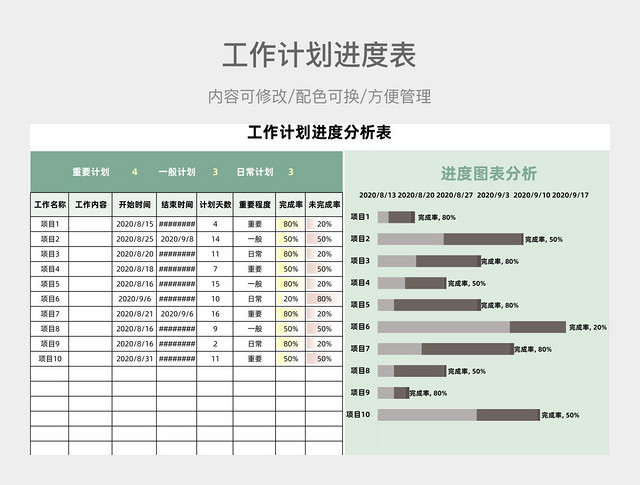Click the 项目2 cell in the table
The height and width of the screenshot is (485, 640).
[50, 239]
